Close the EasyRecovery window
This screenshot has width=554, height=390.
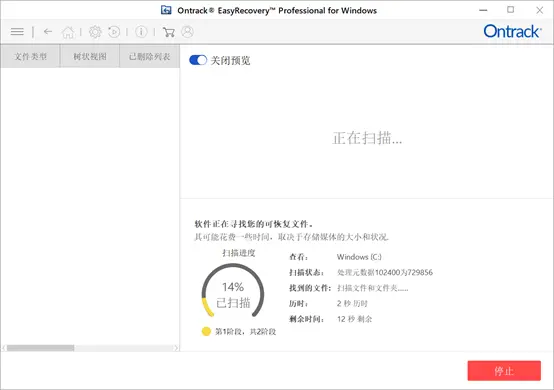pyautogui.click(x=540, y=10)
